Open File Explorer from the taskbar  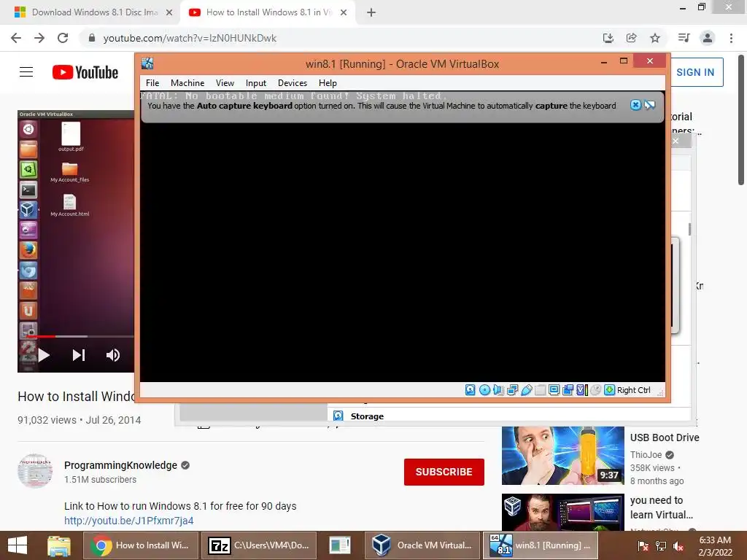coord(59,545)
